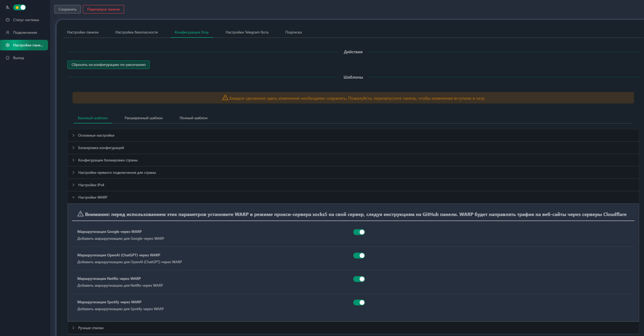Expand Настройки прямого подключения для страны
Viewport: 644px width, 336px height.
[353, 173]
